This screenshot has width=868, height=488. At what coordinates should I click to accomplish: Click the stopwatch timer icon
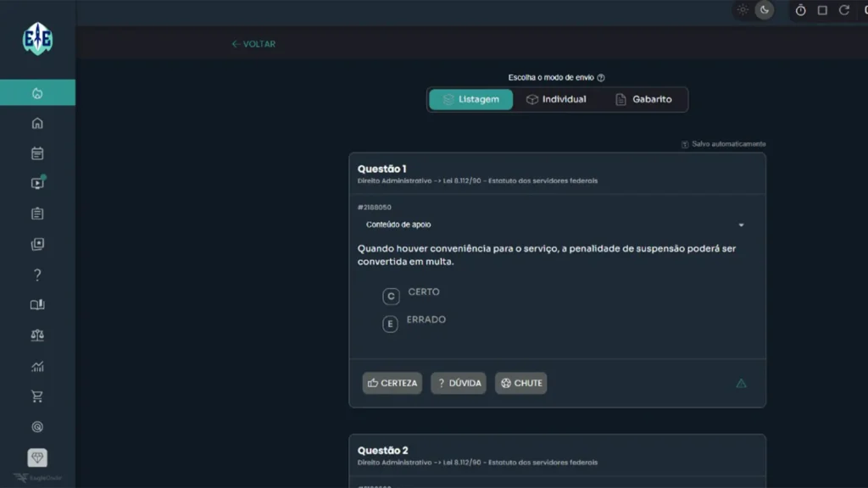tap(800, 10)
